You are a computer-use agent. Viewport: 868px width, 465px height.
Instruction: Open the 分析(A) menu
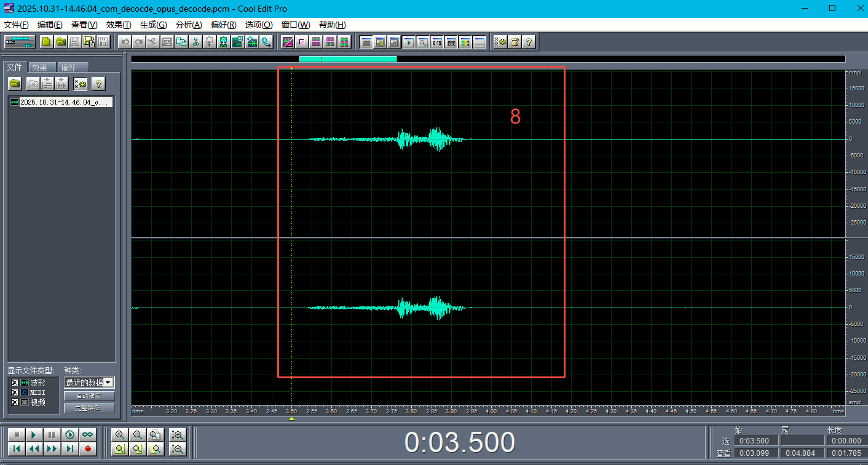pos(189,25)
